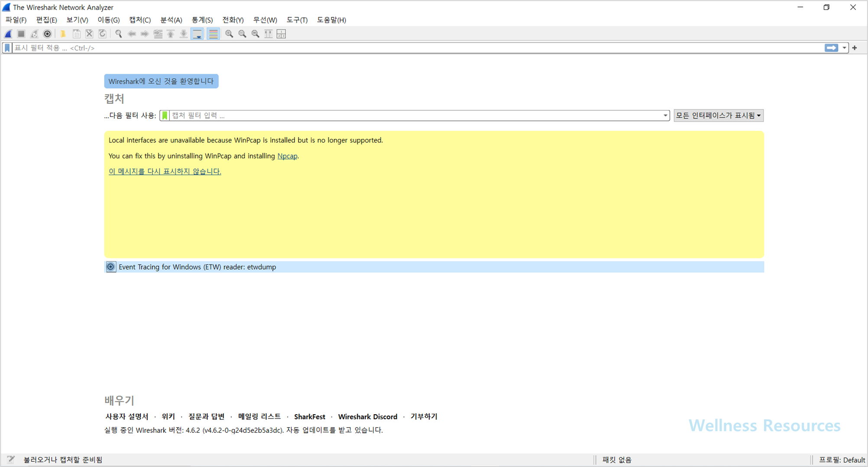This screenshot has height=467, width=868.
Task: Open the '모든 인터페이스가 표시됨' dropdown
Action: (x=719, y=116)
